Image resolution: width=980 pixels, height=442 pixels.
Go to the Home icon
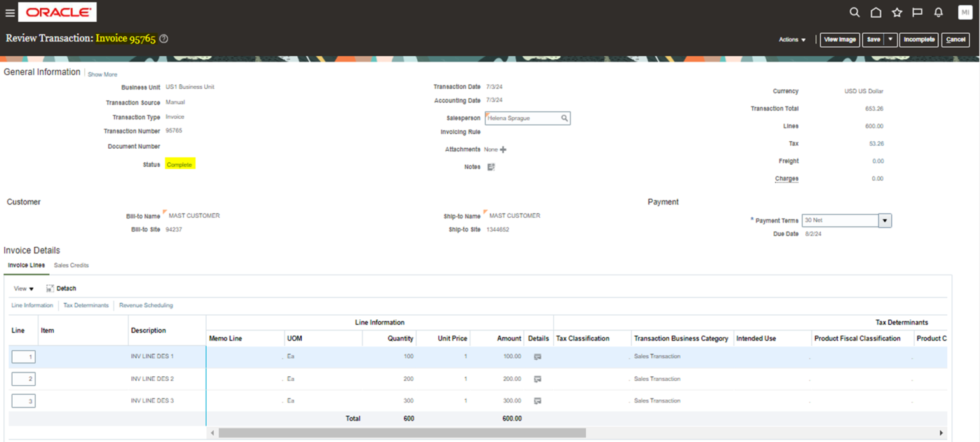(875, 12)
